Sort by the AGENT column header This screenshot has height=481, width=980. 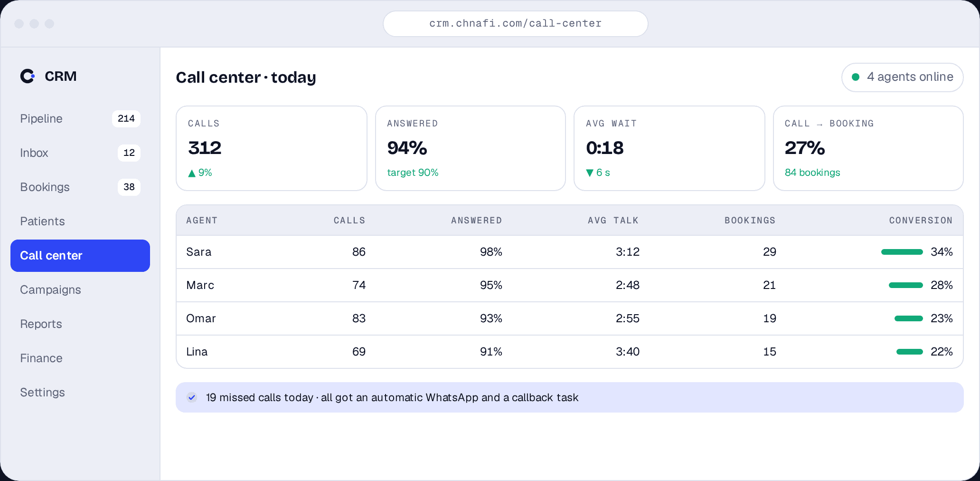point(202,221)
